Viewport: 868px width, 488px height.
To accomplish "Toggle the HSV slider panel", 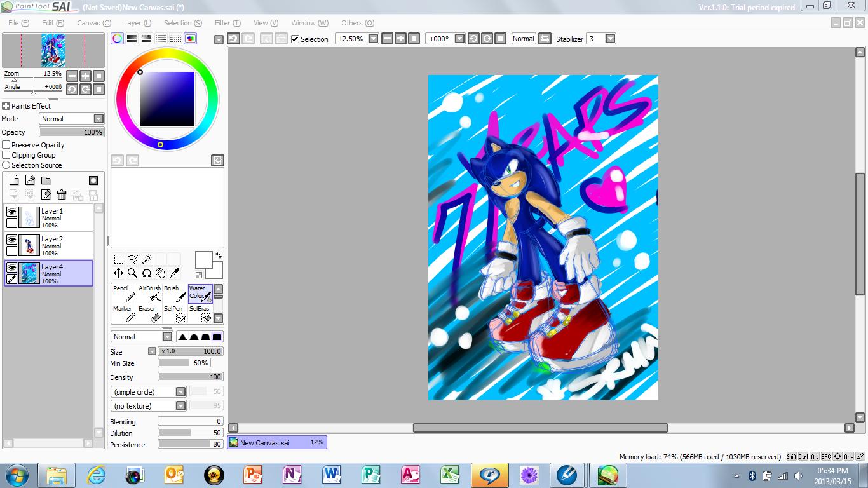I will 147,39.
